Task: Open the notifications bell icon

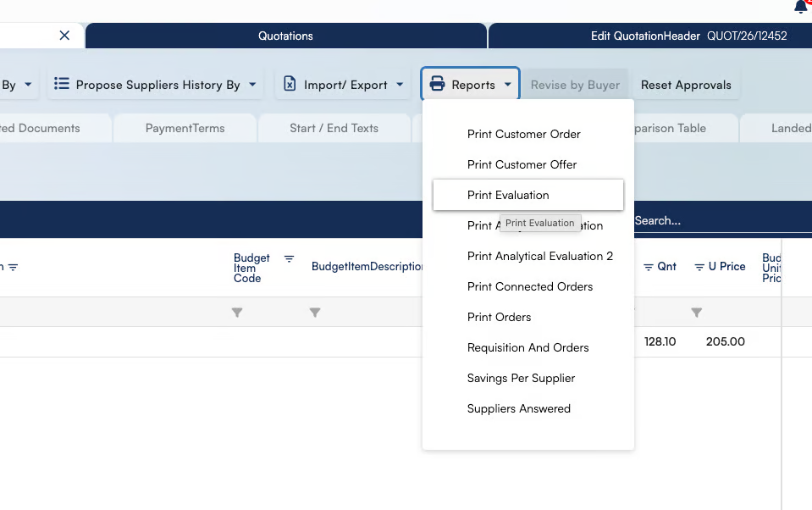Action: pyautogui.click(x=800, y=7)
